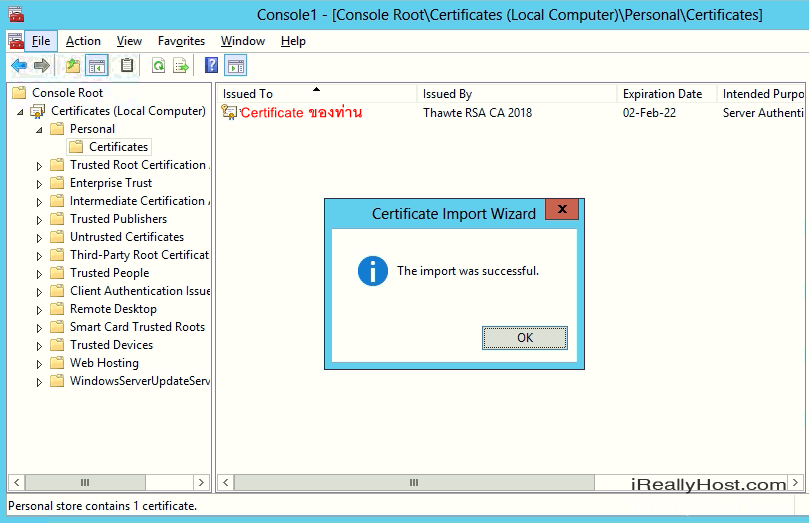
Task: Expand the WindowsServerUpdateServices node
Action: (x=39, y=382)
